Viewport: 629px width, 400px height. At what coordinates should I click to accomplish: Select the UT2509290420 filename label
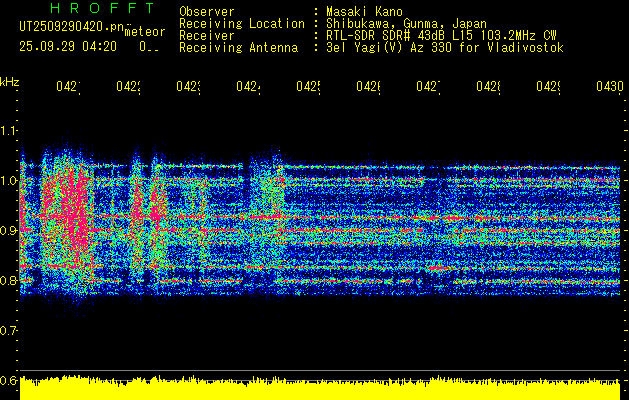[72, 27]
